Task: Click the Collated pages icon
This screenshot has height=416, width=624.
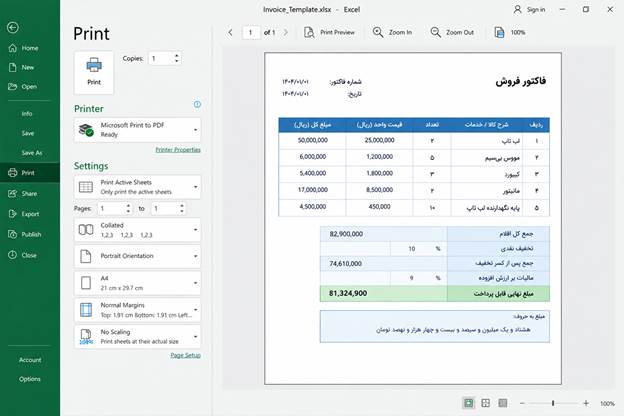Action: pos(86,230)
